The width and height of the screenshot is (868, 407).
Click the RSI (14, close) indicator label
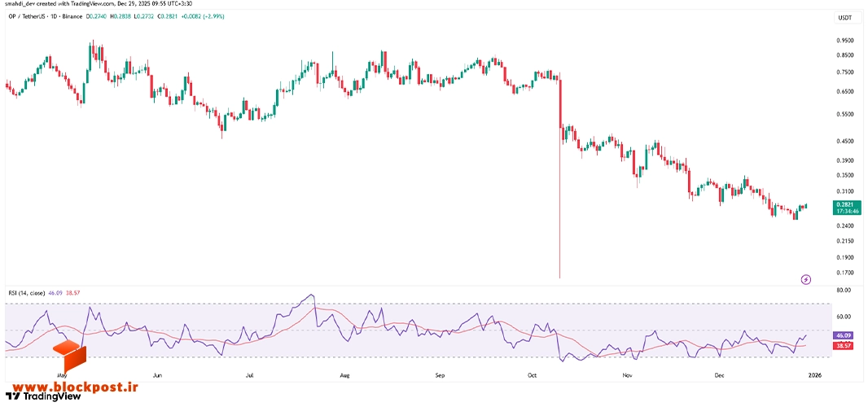(x=26, y=292)
